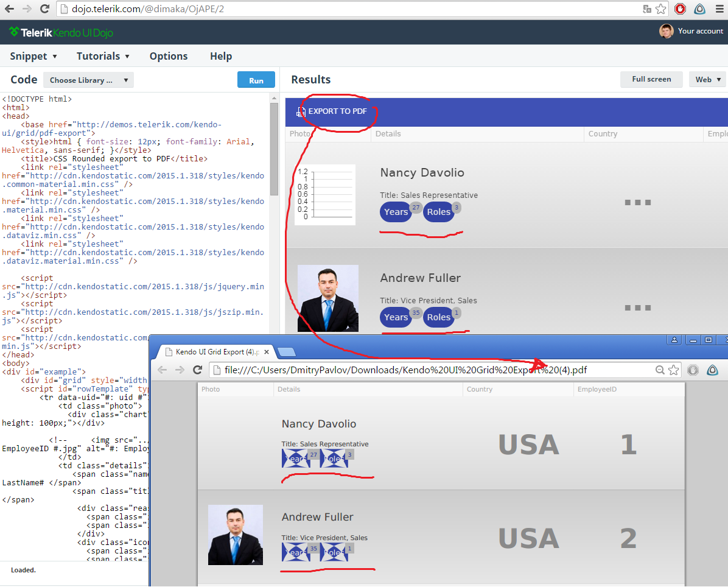728x587 pixels.
Task: Click the main browser reload icon
Action: [44, 9]
